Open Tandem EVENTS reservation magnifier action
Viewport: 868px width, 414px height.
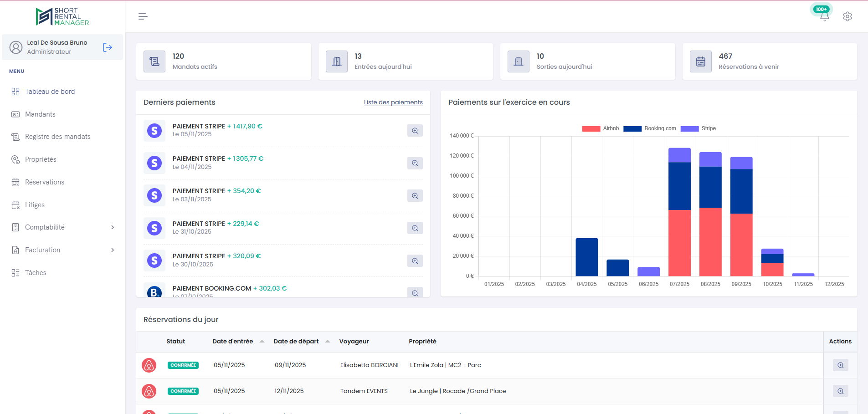point(840,391)
